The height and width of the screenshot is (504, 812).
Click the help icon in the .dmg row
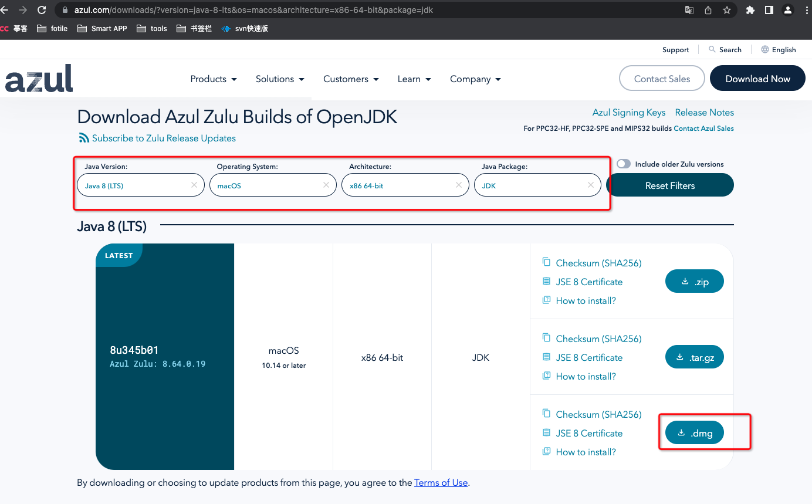click(x=547, y=451)
